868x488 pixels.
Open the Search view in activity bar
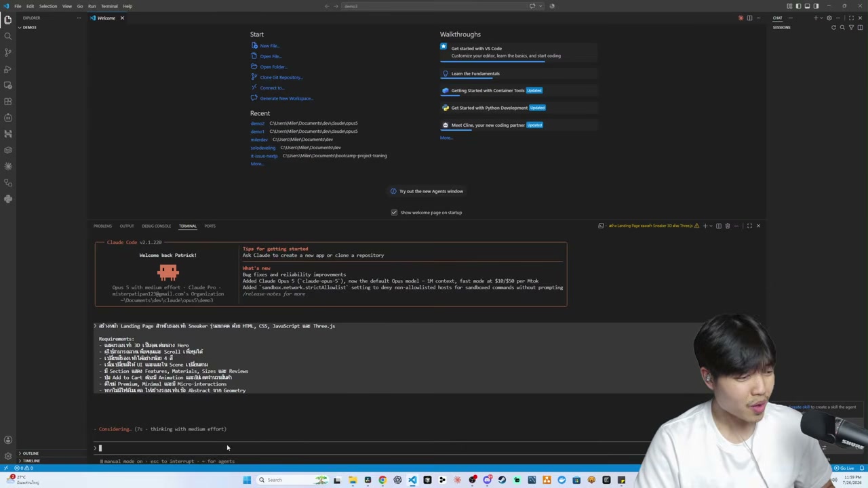pyautogui.click(x=8, y=36)
